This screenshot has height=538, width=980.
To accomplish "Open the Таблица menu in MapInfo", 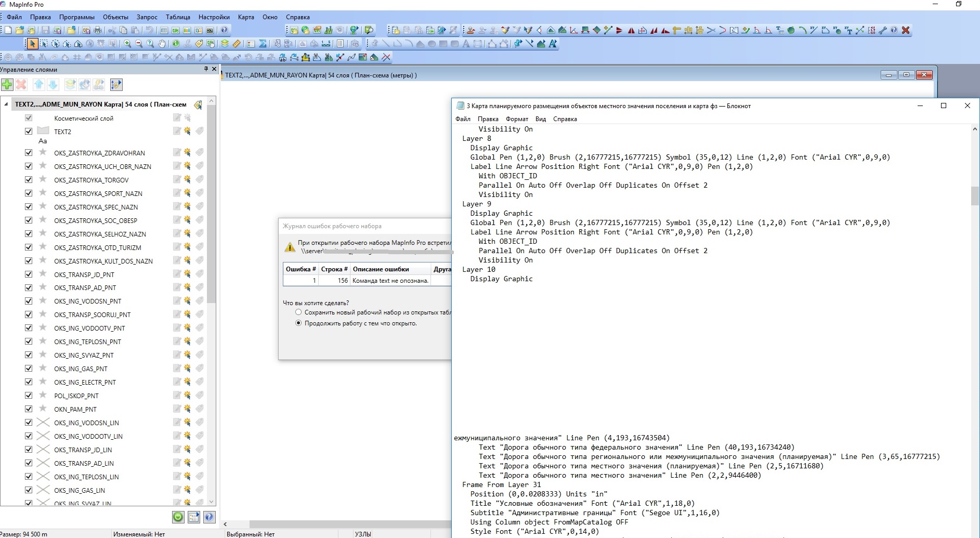I will click(178, 17).
